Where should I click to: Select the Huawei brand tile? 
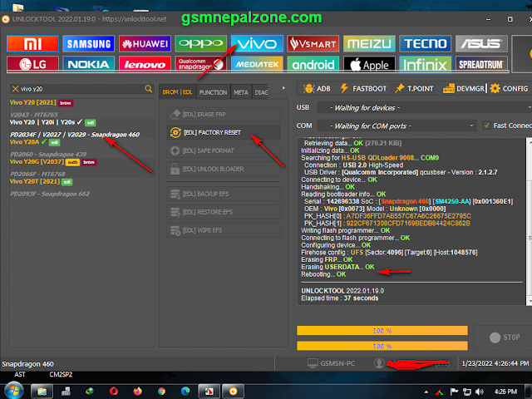[x=145, y=44]
